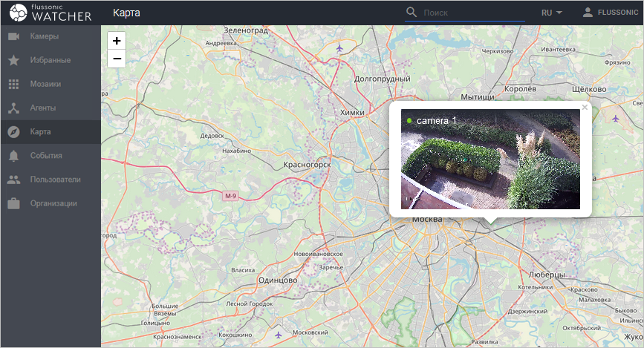
Task: Go to the События section
Action: coord(46,156)
